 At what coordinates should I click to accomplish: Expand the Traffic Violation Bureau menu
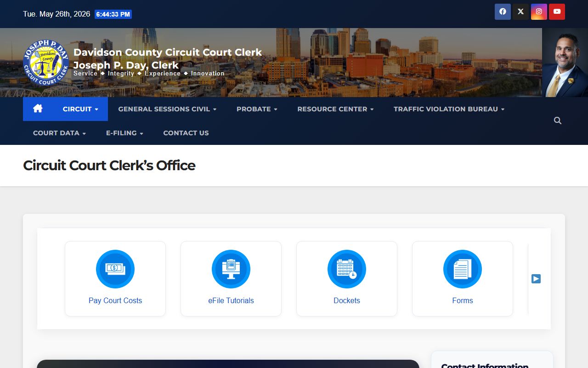pyautogui.click(x=449, y=109)
